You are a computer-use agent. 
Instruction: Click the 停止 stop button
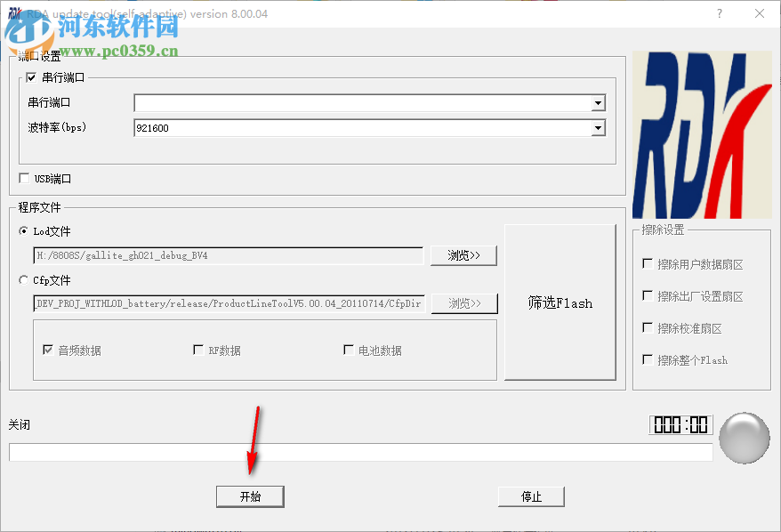click(x=531, y=496)
